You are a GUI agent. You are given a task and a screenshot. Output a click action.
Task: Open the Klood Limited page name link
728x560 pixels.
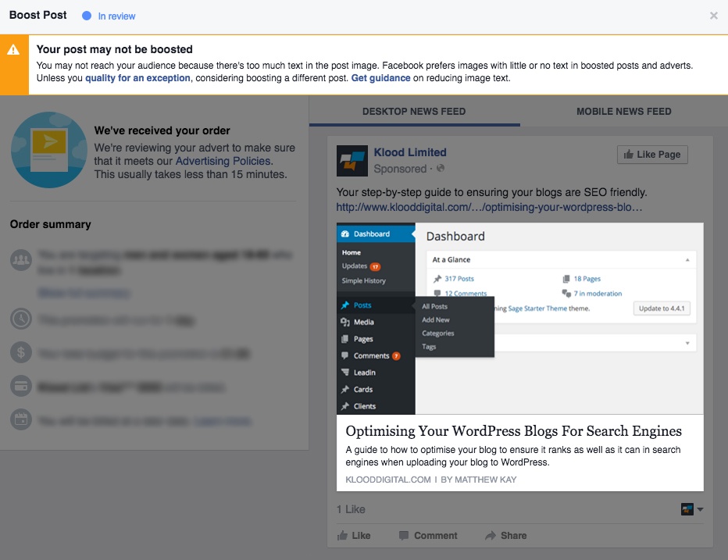tap(410, 152)
